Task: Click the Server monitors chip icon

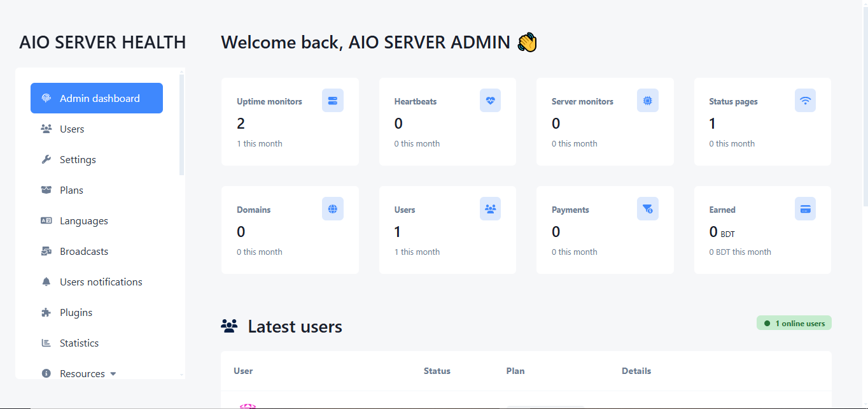Action: click(647, 101)
